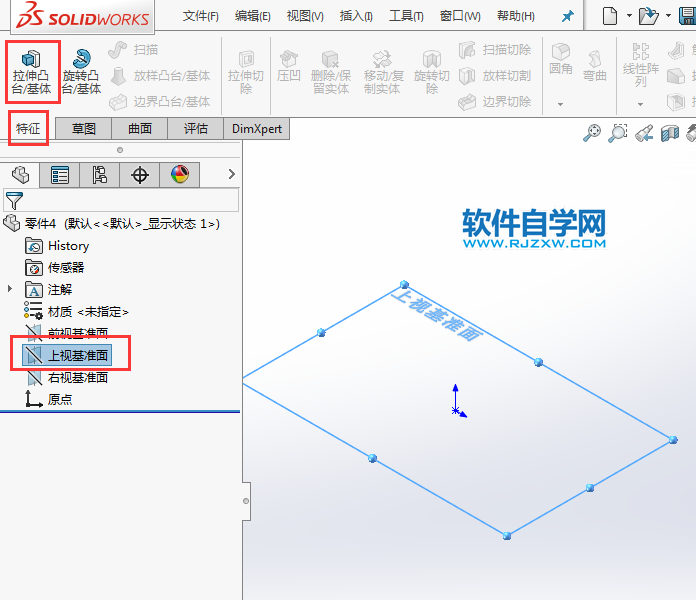Select the Revolved Cut (旋转切除) tool
Screen dimensions: 696x600
coord(432,72)
